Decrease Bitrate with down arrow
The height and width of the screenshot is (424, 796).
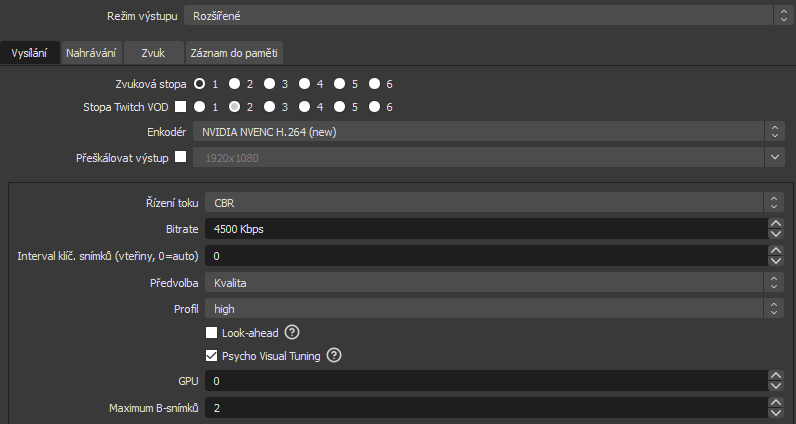[776, 234]
